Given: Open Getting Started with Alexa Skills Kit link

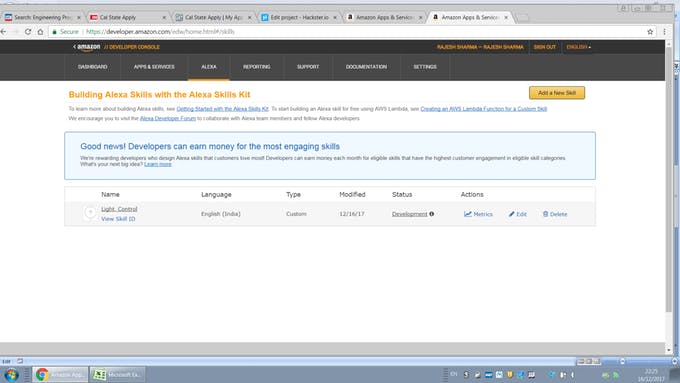Looking at the screenshot, I should 222,109.
